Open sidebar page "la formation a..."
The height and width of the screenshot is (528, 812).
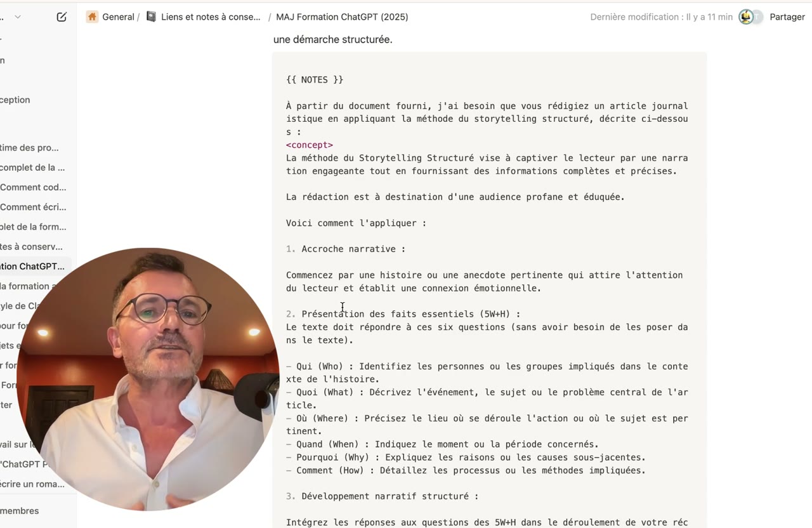pyautogui.click(x=29, y=286)
